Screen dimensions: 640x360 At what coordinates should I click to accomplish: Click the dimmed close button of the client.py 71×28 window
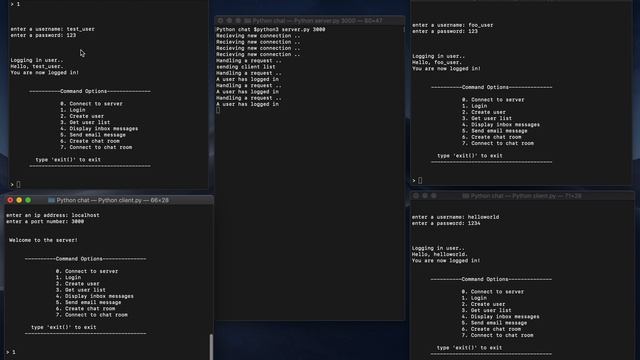click(416, 196)
